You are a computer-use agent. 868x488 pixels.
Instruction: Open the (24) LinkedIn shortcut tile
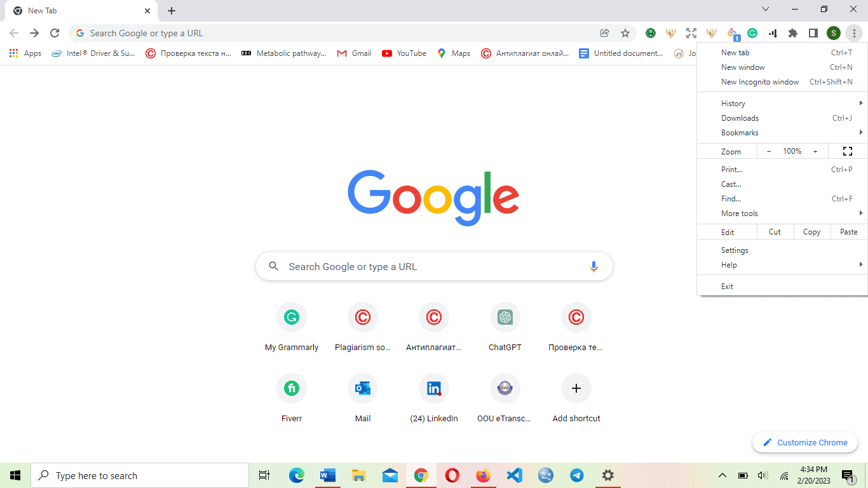click(x=434, y=399)
